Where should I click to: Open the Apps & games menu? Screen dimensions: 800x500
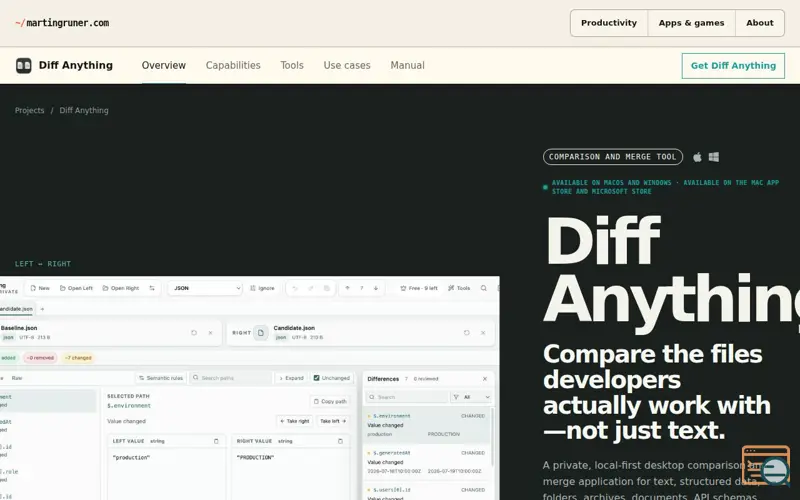[691, 23]
